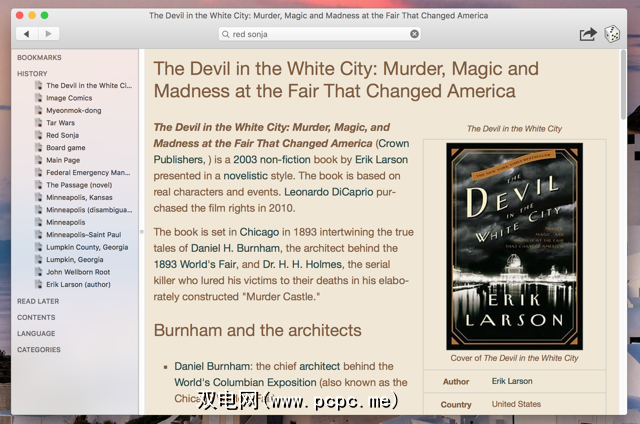Open Red Sonja history entry
This screenshot has height=424, width=640.
[62, 135]
